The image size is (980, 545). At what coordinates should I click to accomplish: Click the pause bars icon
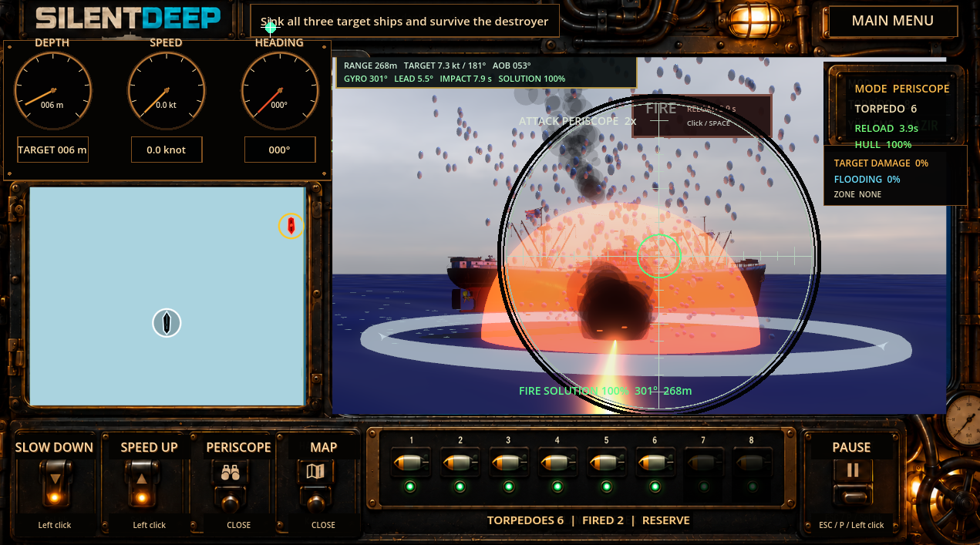tap(852, 470)
